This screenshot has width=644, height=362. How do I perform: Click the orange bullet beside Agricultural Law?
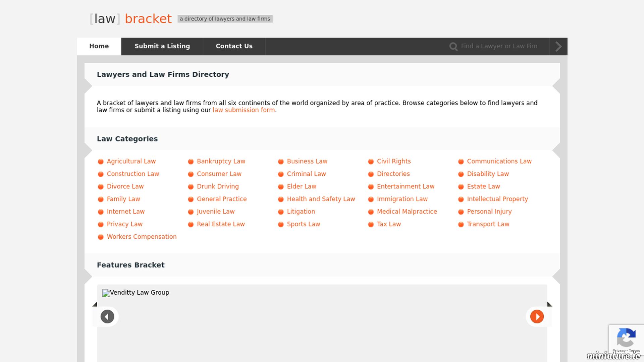tap(101, 162)
